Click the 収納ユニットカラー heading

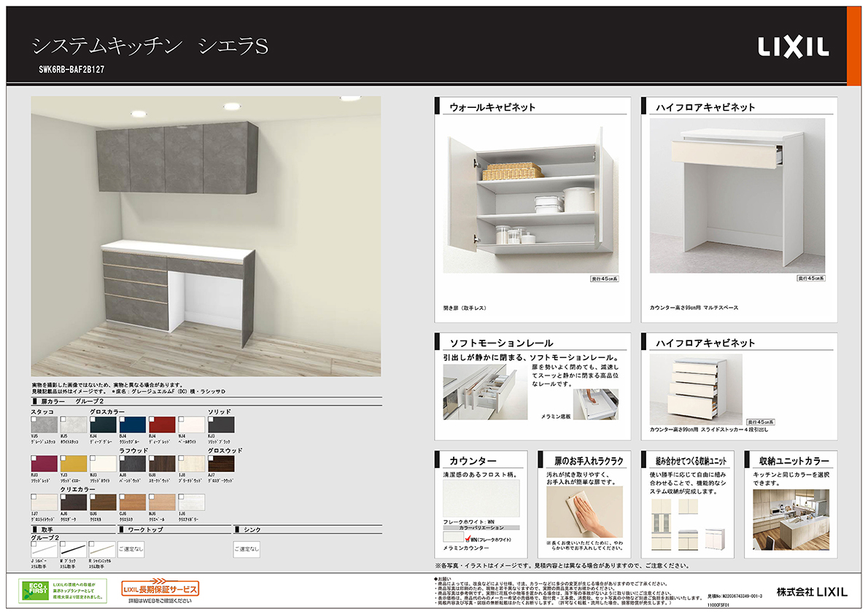[794, 461]
